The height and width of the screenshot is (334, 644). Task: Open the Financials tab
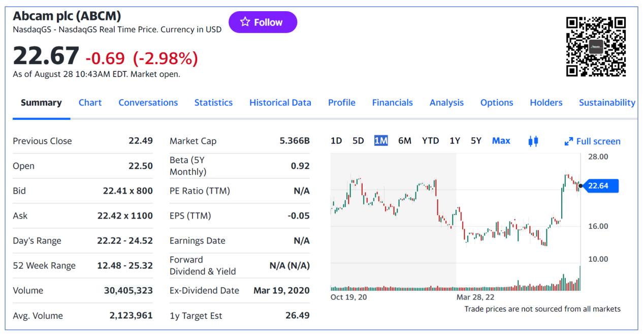(x=392, y=103)
